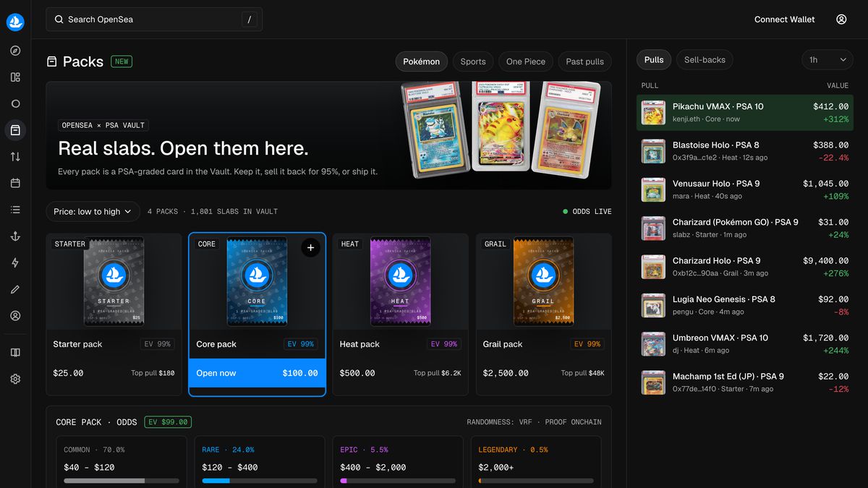Open the Charizard (Pokémon GO) PSA 9 pull

tap(745, 228)
